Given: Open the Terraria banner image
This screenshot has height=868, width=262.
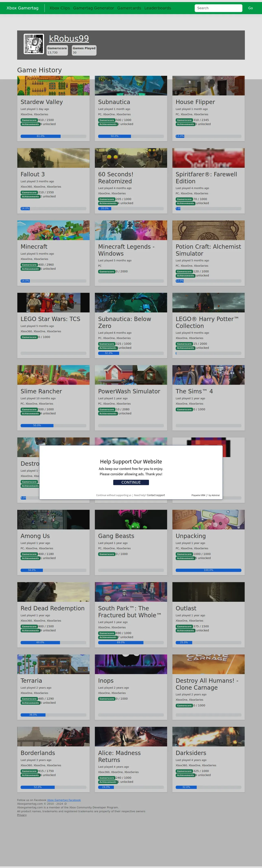Looking at the screenshot, I should point(53,664).
